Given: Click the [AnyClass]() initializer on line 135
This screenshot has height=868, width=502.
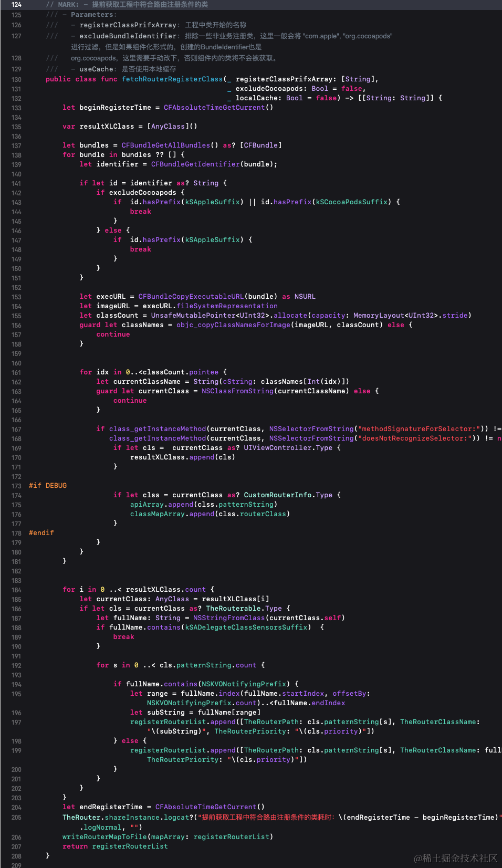Looking at the screenshot, I should click(x=172, y=127).
